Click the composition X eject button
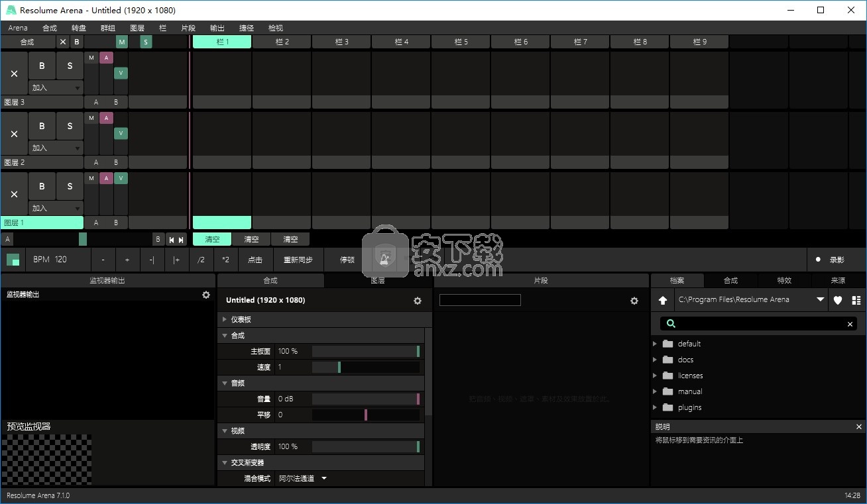Screen dimensions: 867x504 click(x=63, y=42)
